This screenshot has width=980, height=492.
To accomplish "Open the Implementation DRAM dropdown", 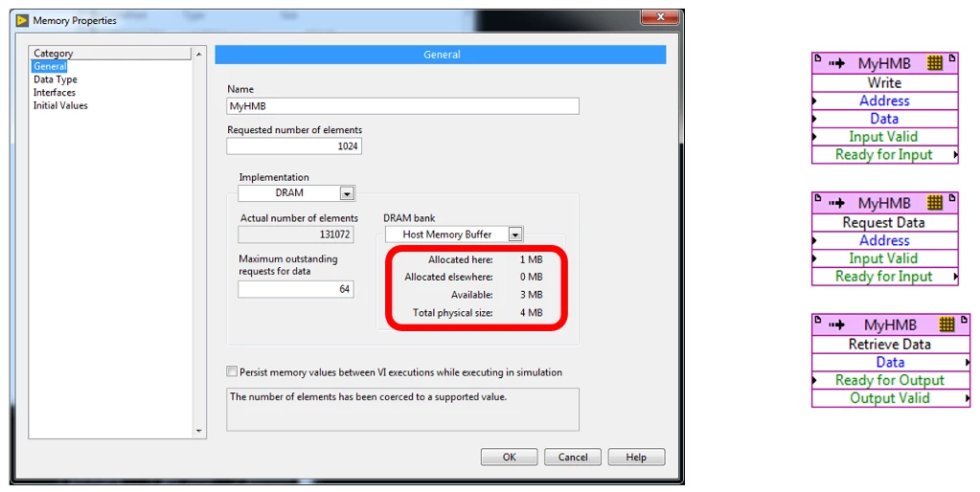I will click(347, 193).
